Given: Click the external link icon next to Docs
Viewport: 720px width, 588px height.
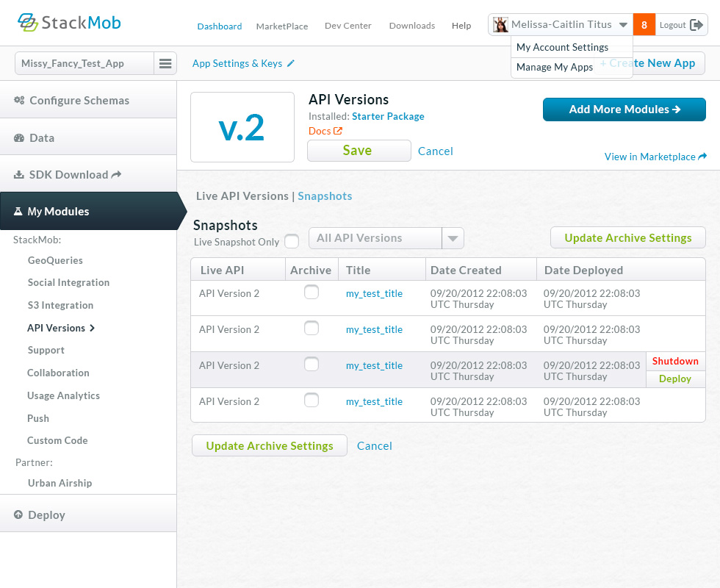Looking at the screenshot, I should pos(337,131).
